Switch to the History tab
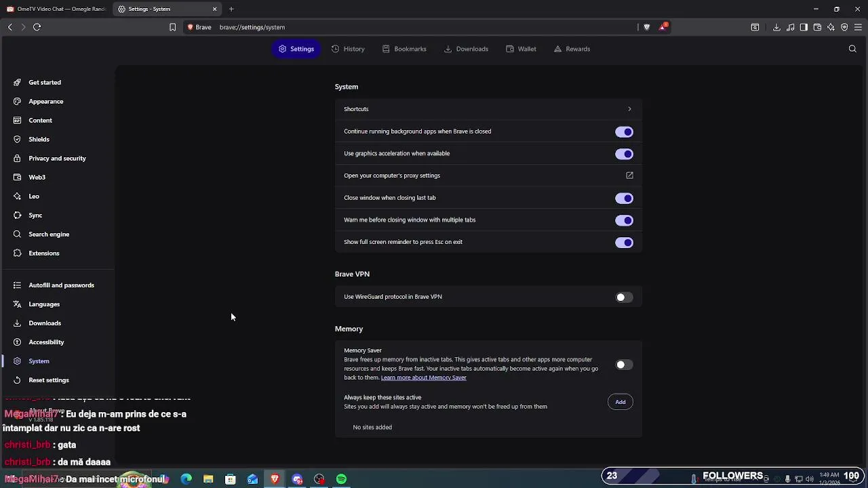The width and height of the screenshot is (868, 488). tap(348, 49)
